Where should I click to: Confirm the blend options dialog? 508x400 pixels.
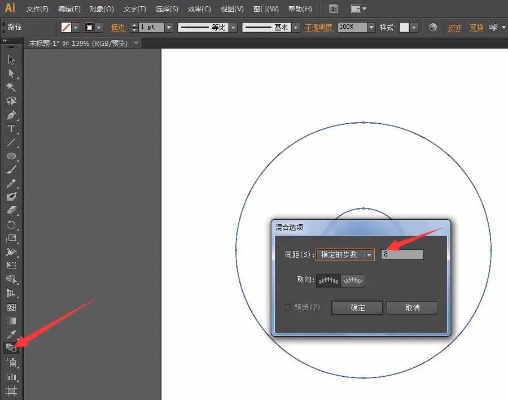(357, 308)
